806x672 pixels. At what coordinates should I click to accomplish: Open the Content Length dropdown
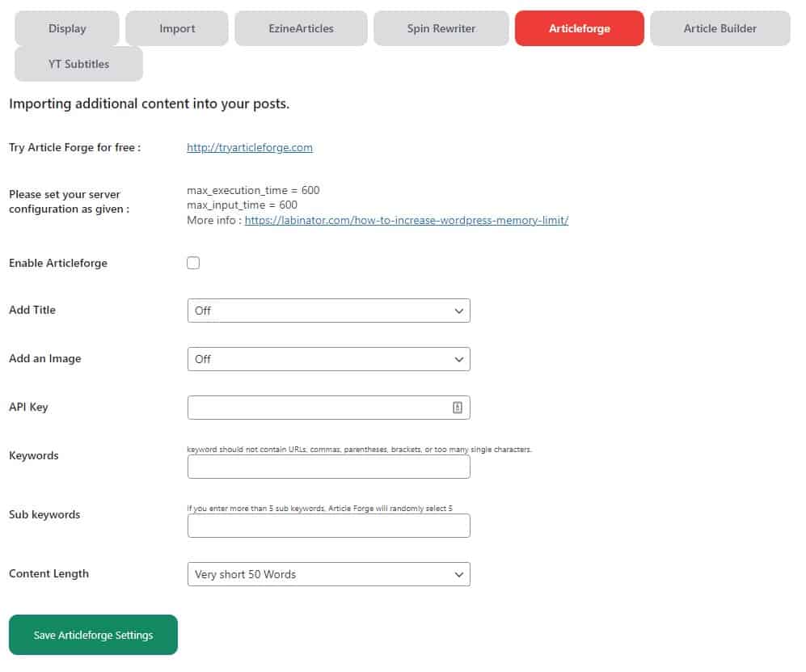point(328,574)
